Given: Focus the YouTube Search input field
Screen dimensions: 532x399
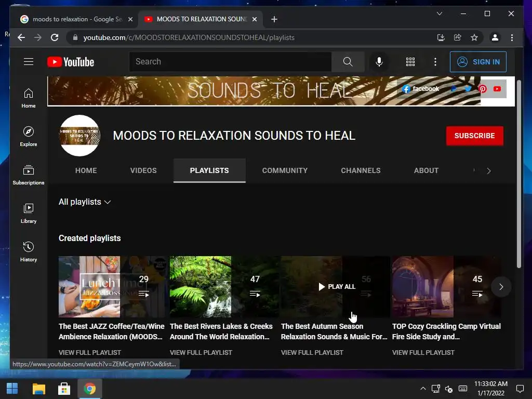Looking at the screenshot, I should (x=230, y=62).
